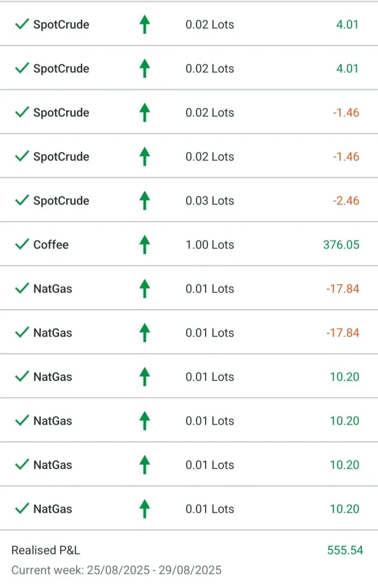The image size is (378, 588).
Task: Click the up arrow on the topmost SpotCrude row
Action: [145, 25]
